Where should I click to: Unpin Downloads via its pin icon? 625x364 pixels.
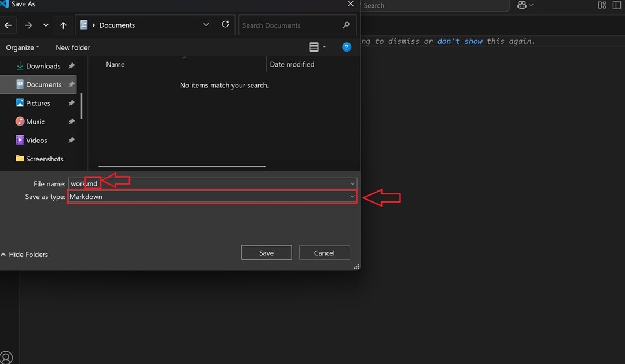(x=71, y=66)
